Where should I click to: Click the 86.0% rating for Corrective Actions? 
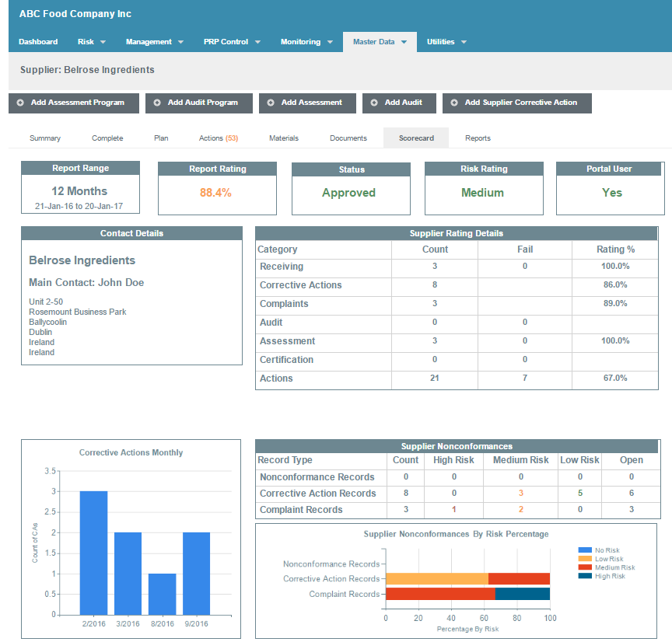tap(615, 284)
